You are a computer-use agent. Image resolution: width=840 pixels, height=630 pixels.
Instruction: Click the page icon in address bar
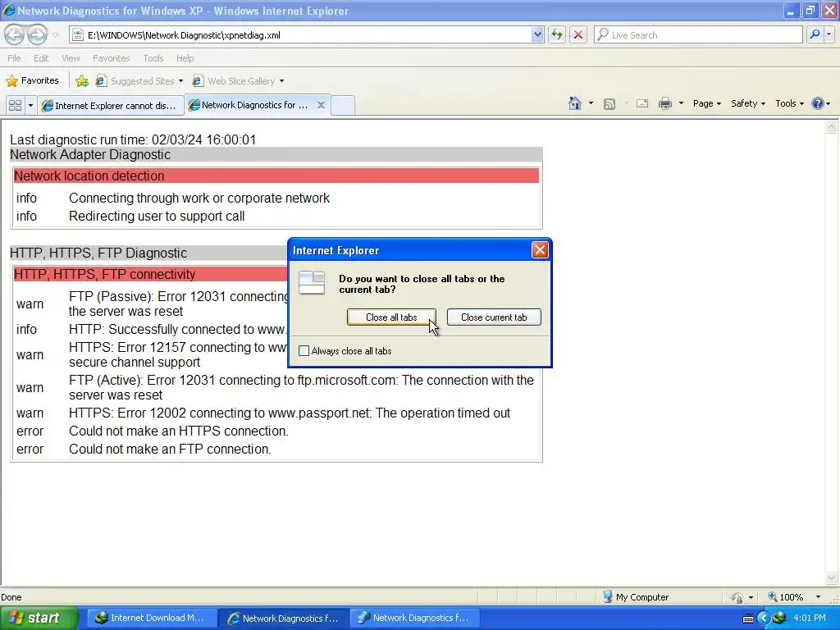78,34
